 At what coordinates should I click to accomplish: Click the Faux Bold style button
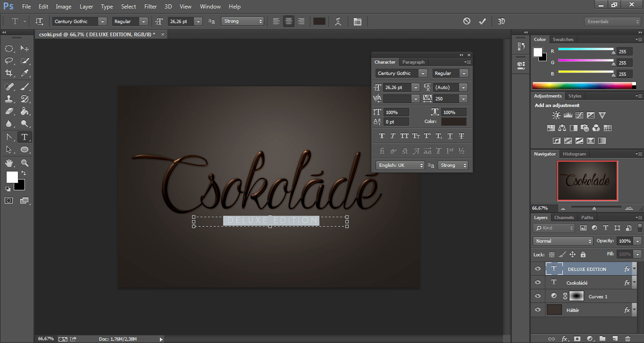coord(382,136)
